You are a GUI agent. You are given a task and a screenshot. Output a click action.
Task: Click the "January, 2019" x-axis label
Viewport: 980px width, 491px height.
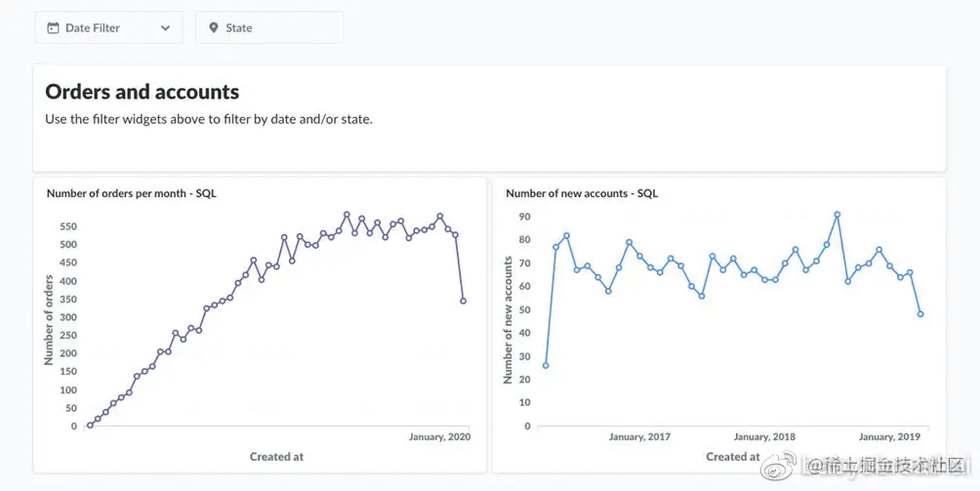[x=889, y=437]
